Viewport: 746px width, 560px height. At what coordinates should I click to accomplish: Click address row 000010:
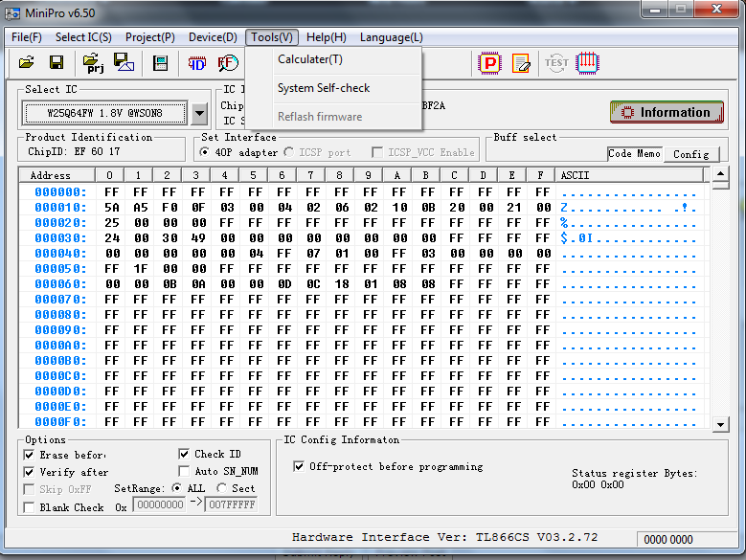(60, 208)
